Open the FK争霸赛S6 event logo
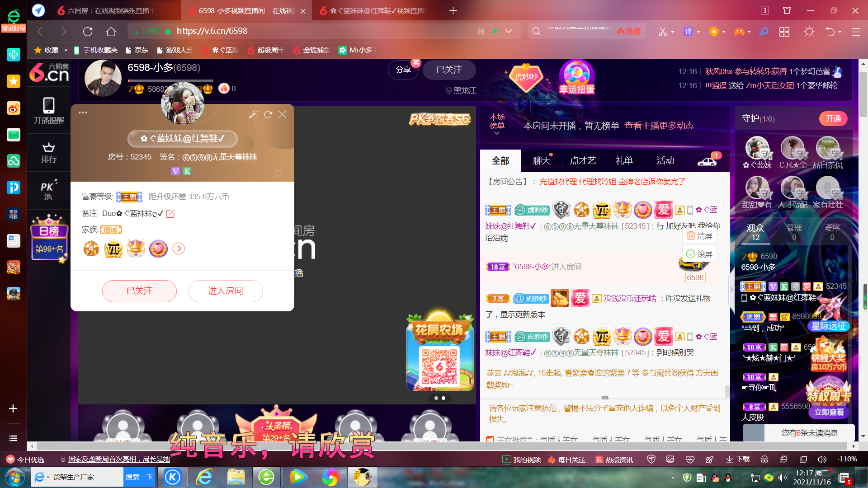 click(x=440, y=119)
